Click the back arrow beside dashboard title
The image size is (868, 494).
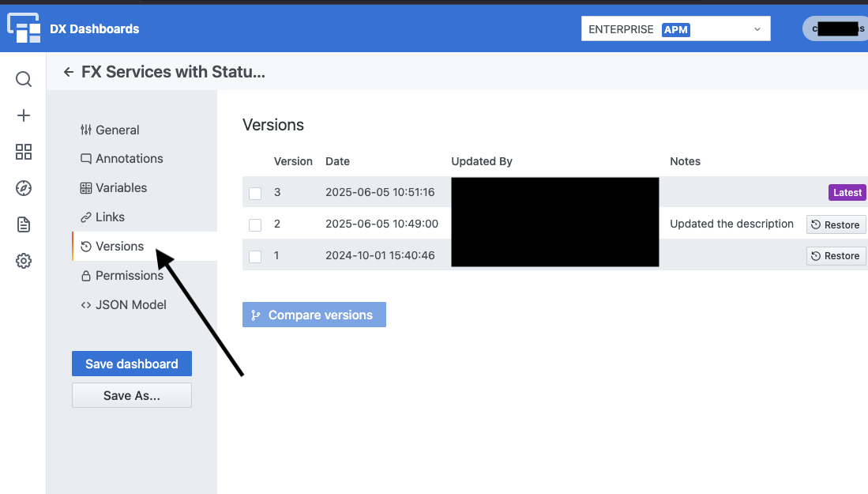[x=69, y=72]
